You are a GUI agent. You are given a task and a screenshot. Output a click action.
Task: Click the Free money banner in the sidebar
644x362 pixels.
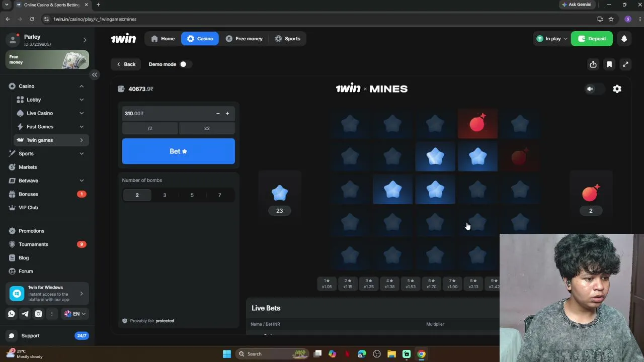point(47,60)
